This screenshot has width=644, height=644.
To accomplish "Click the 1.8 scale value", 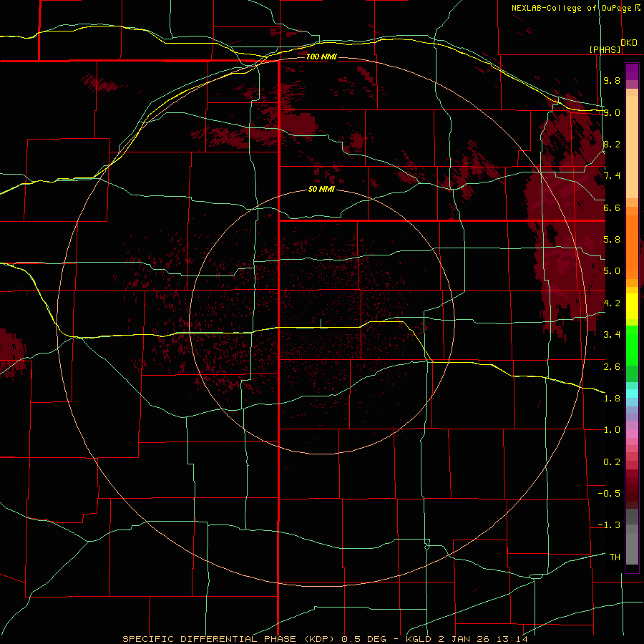I will pyautogui.click(x=612, y=399).
